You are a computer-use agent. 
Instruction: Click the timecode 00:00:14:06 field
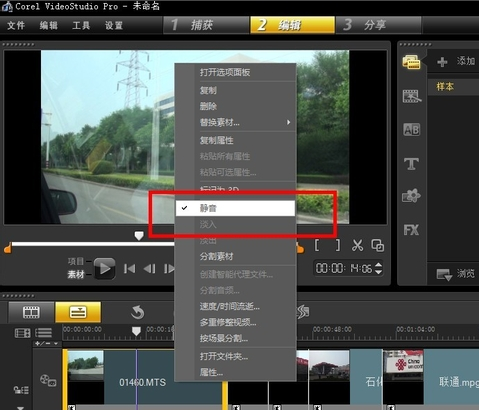coord(344,268)
